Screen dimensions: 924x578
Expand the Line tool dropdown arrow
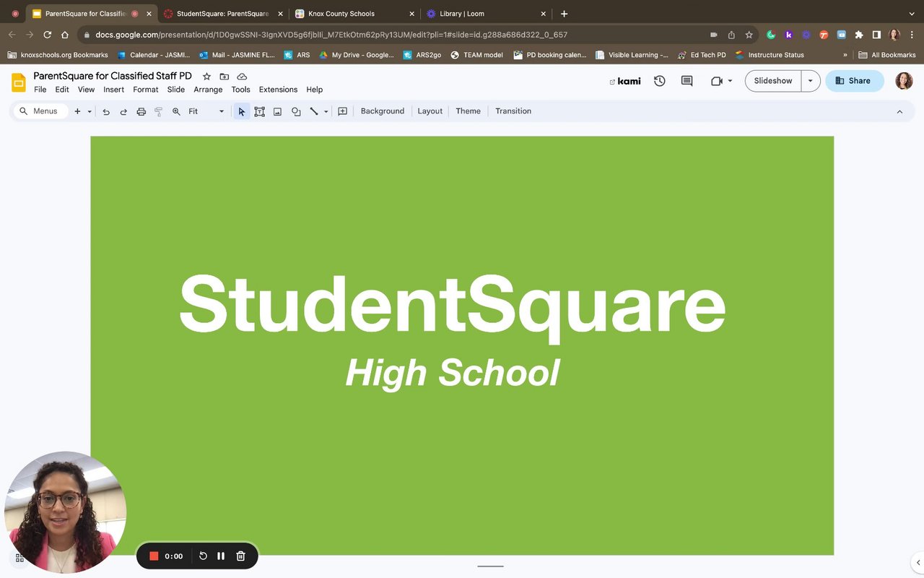326,111
